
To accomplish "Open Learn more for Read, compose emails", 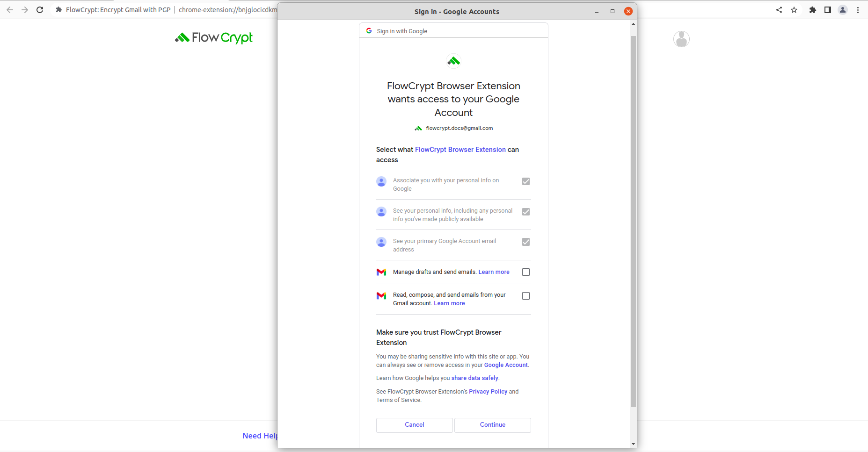I will (x=449, y=303).
